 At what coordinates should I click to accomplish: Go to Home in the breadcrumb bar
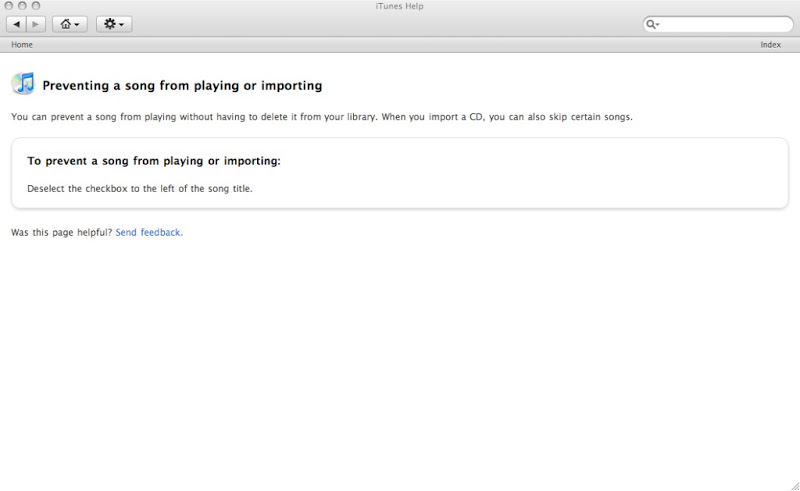[x=22, y=45]
